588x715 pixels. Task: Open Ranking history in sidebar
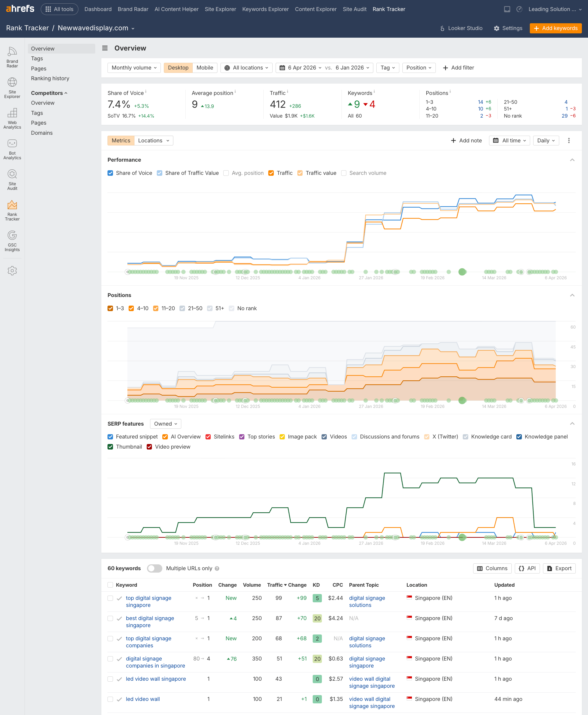(50, 78)
